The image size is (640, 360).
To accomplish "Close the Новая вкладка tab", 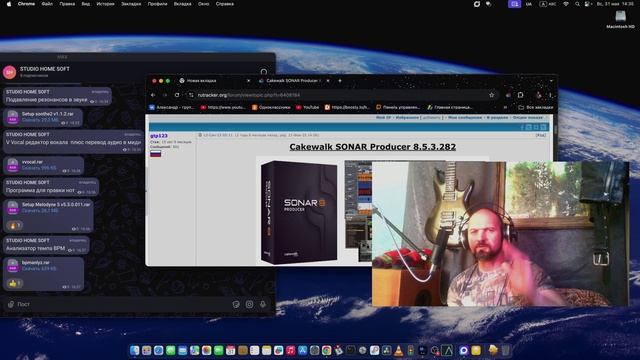I will [248, 81].
